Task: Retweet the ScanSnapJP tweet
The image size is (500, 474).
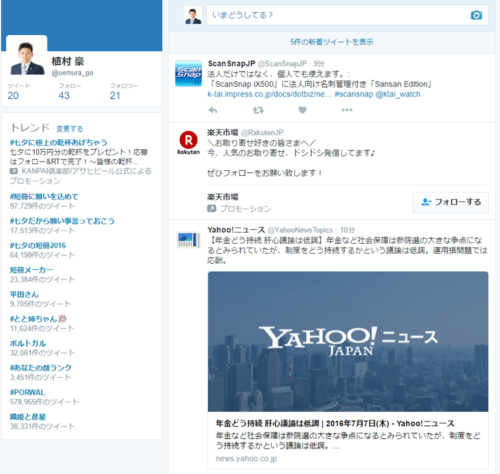Action: (258, 110)
